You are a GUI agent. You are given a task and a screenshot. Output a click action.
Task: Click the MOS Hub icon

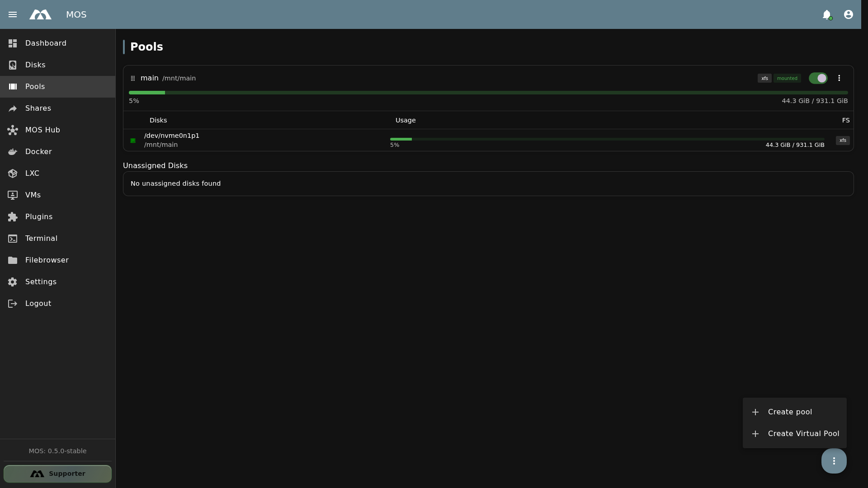coord(13,130)
